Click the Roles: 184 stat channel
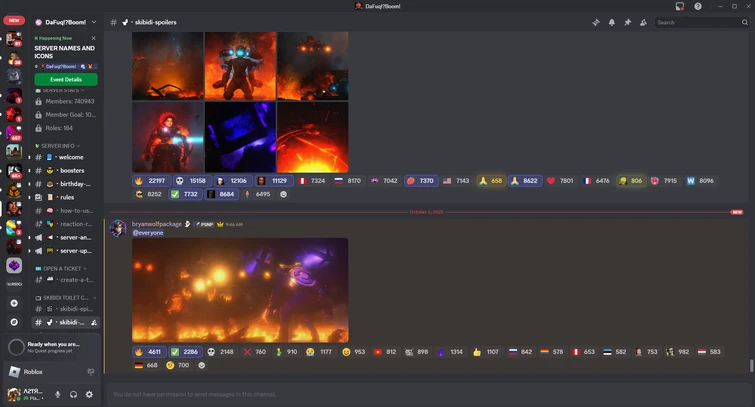 [66, 128]
